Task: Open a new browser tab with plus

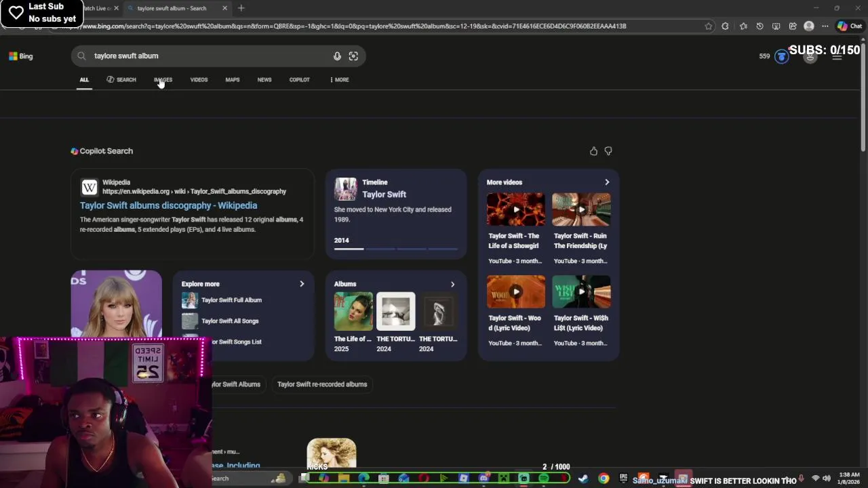Action: 241,8
